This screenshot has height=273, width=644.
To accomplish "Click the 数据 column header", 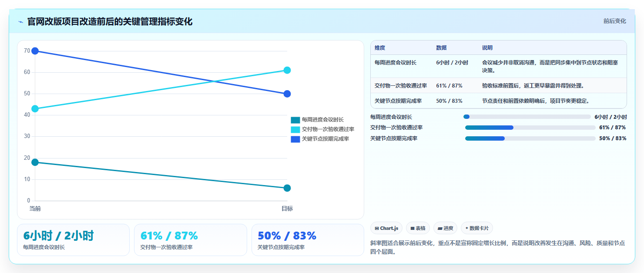I will coord(441,48).
